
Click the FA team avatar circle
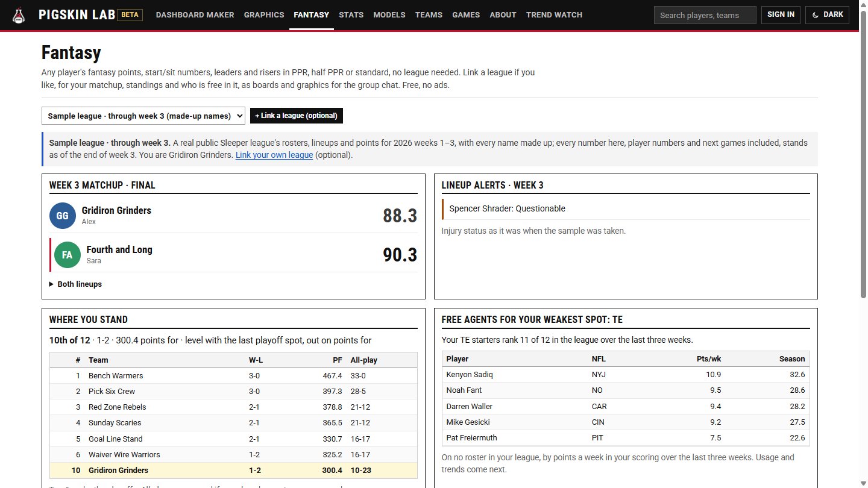coord(68,255)
